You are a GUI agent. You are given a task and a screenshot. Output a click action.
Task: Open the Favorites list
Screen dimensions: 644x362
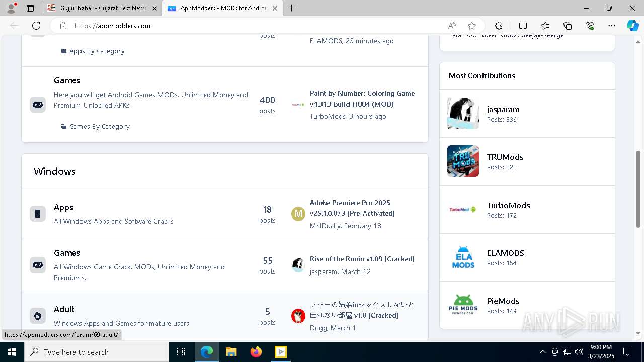[x=545, y=26]
